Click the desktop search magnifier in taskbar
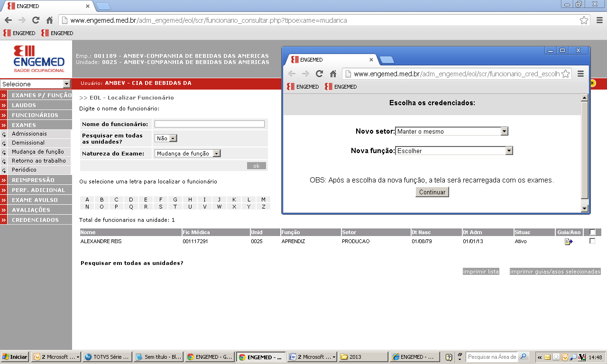Image resolution: width=607 pixels, height=364 pixels. pos(523,356)
